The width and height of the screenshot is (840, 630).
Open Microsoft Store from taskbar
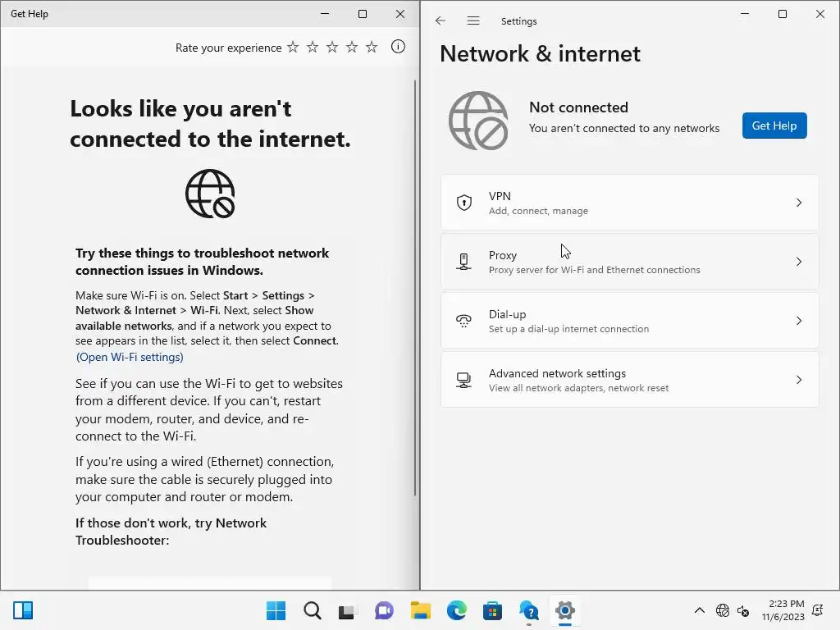click(x=492, y=610)
